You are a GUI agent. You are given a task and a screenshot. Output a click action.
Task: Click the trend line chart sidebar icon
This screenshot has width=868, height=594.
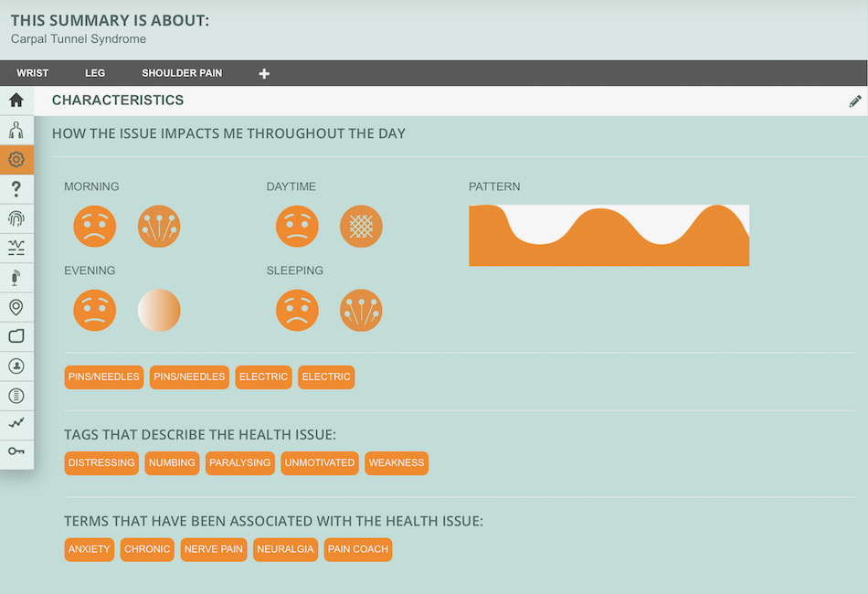[16, 423]
